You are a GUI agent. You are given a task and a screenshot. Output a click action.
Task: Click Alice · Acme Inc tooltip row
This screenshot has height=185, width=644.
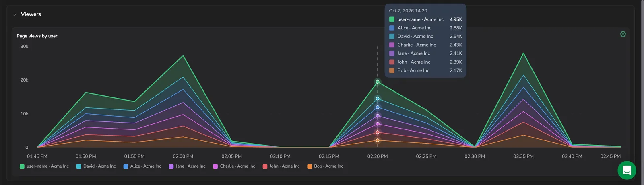pos(425,28)
